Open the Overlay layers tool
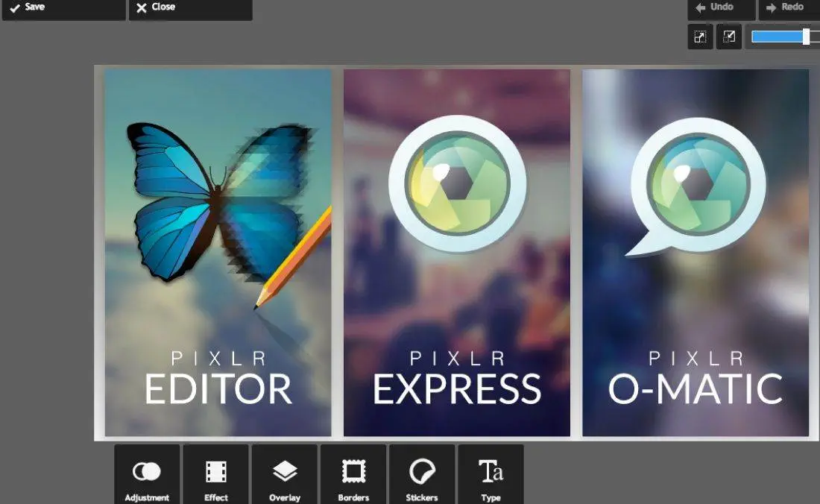The height and width of the screenshot is (504, 820). [x=285, y=475]
